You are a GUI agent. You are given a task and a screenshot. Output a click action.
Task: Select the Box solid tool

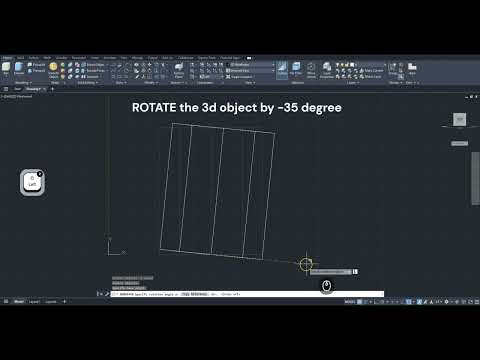click(x=6, y=69)
